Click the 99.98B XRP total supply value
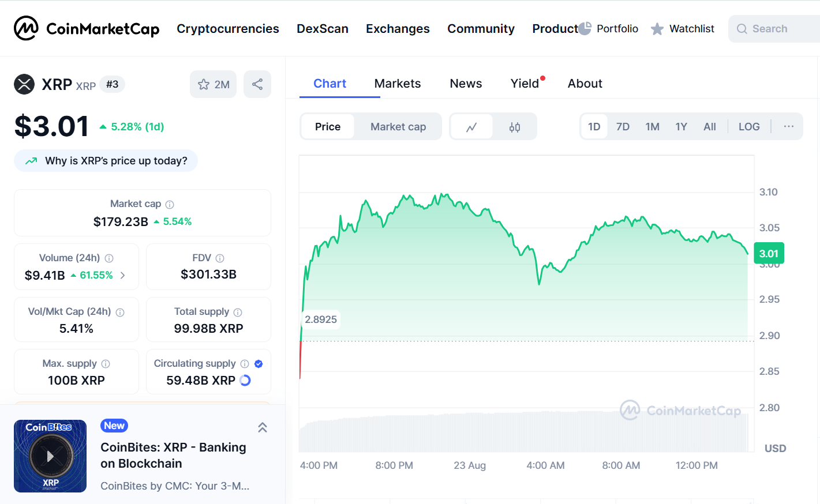 208,328
